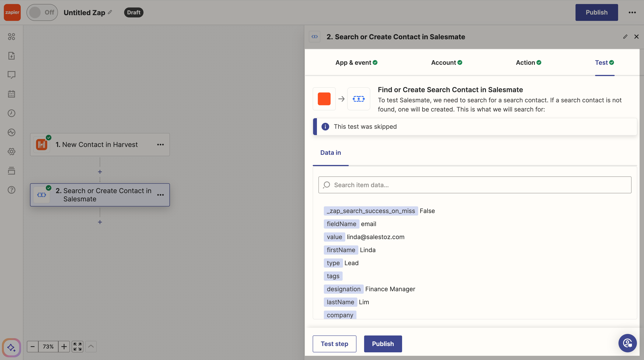Switch to Test tab
The image size is (644, 360).
pyautogui.click(x=604, y=63)
